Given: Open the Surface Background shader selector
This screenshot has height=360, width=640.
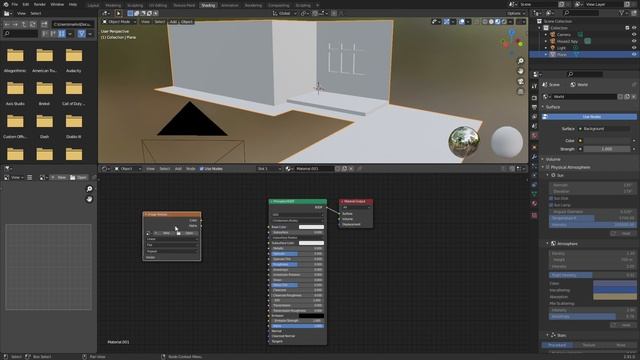Looking at the screenshot, I should tap(606, 129).
